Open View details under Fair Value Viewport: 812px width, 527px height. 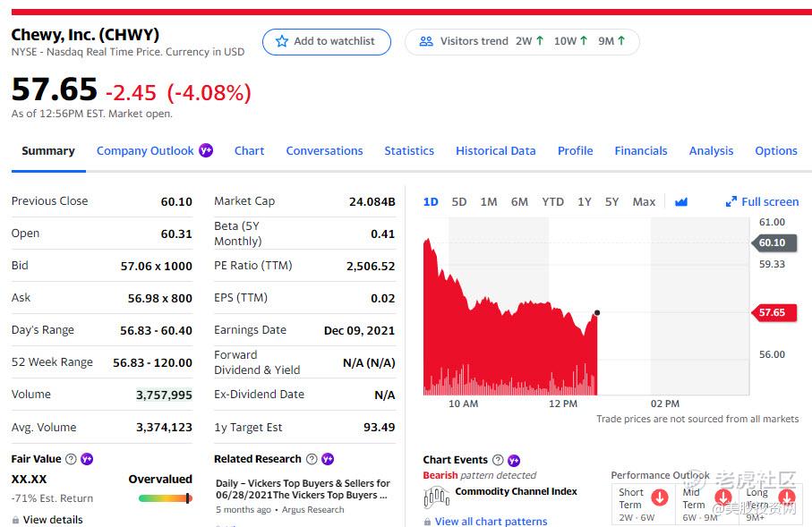53,520
